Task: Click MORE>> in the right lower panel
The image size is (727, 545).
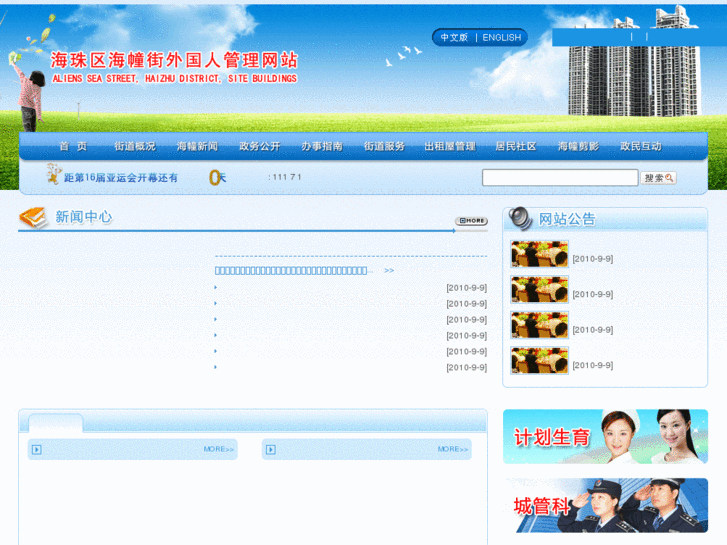Action: (453, 449)
